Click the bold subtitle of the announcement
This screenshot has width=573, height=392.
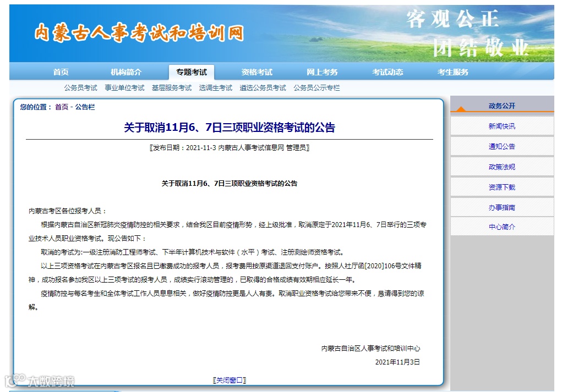click(x=230, y=184)
